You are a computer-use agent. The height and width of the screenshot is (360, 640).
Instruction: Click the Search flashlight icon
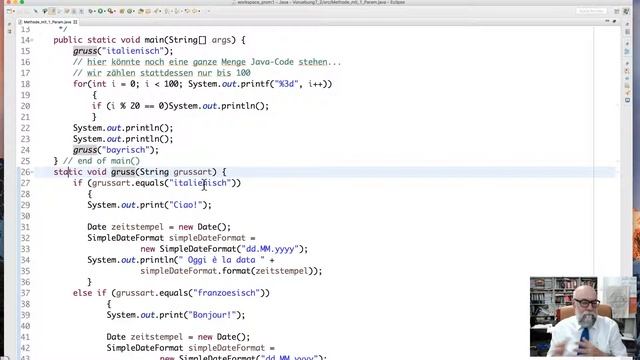156,11
